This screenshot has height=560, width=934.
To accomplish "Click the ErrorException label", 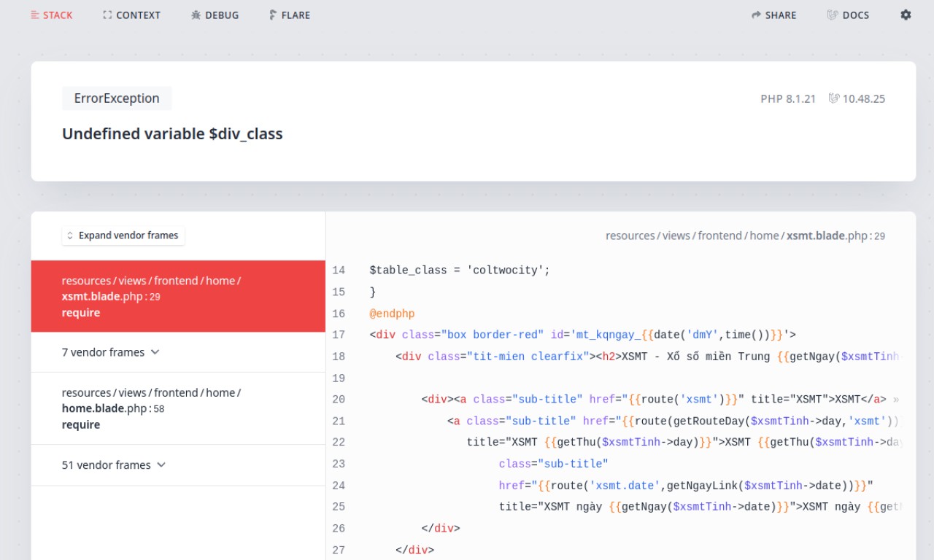I will (117, 98).
